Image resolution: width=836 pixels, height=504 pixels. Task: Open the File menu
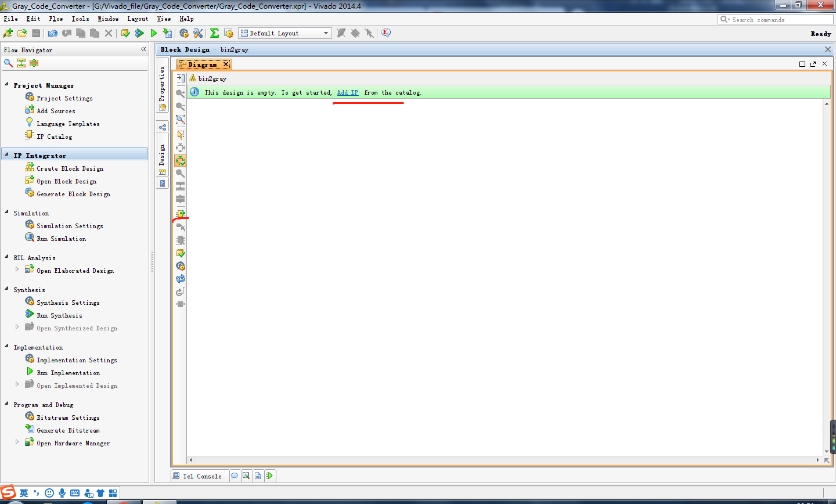click(11, 19)
